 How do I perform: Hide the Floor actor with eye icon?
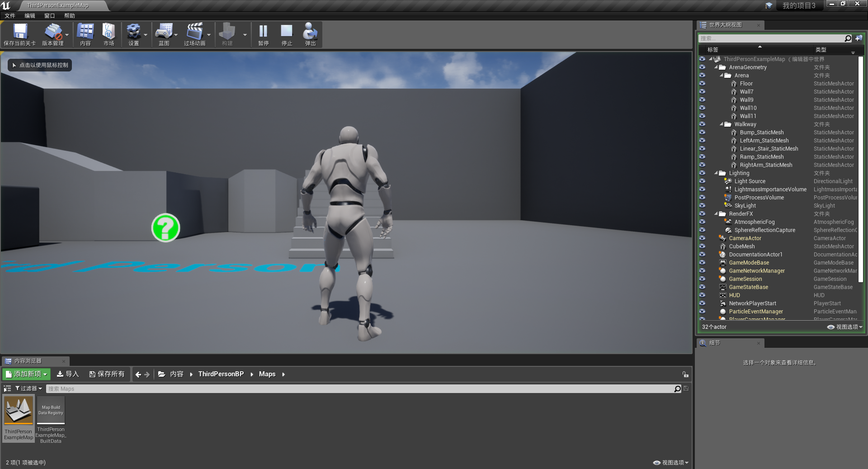click(x=702, y=84)
